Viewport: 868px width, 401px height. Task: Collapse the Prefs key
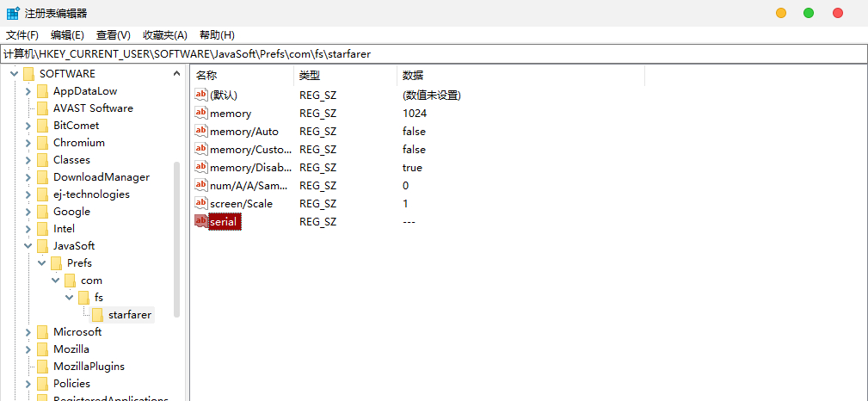click(x=41, y=263)
